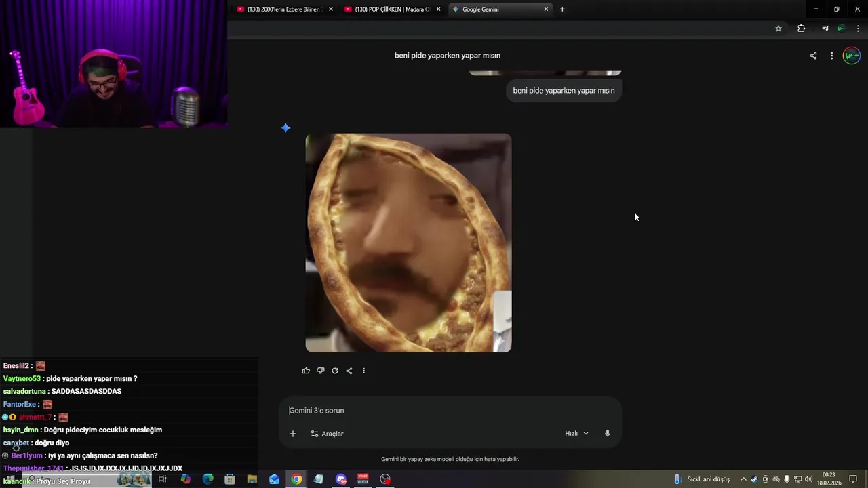This screenshot has height=488, width=868.
Task: Click the Chrome icon in the taskbar
Action: click(x=296, y=479)
